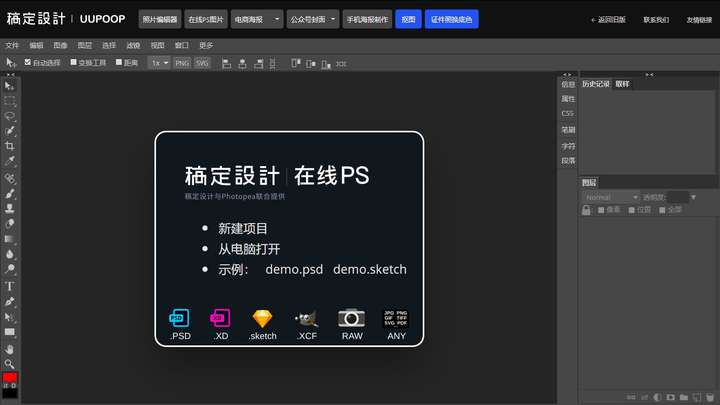The width and height of the screenshot is (720, 405).
Task: Open the Normal blend mode dropdown
Action: click(611, 197)
